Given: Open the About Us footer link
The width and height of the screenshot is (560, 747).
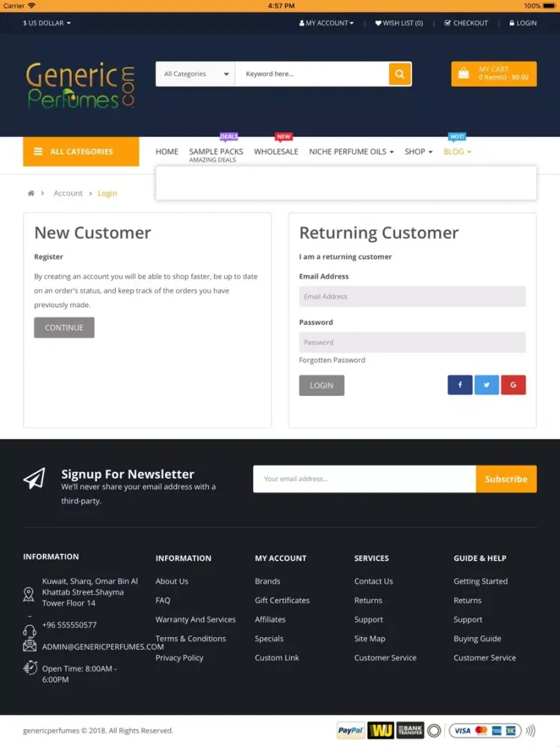Looking at the screenshot, I should tap(172, 581).
